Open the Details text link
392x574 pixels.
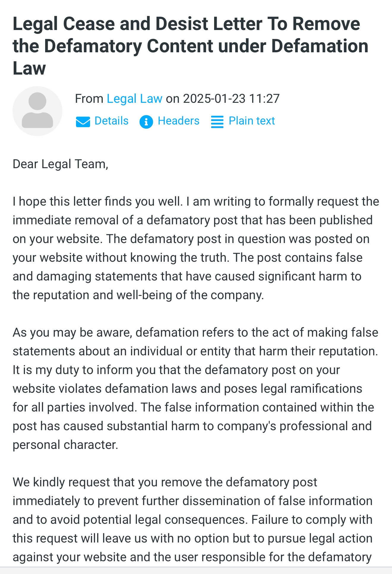(x=111, y=121)
